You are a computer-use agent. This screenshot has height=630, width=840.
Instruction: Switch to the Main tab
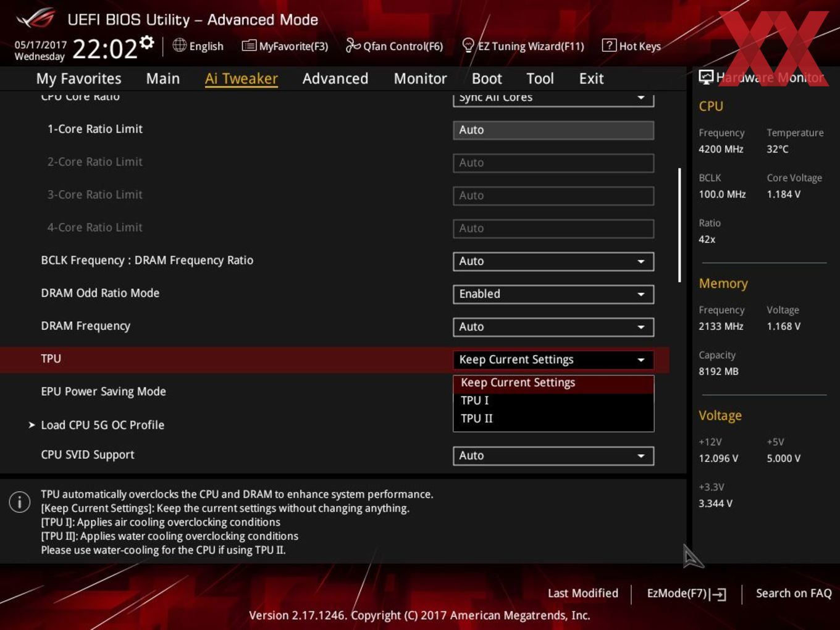tap(163, 78)
